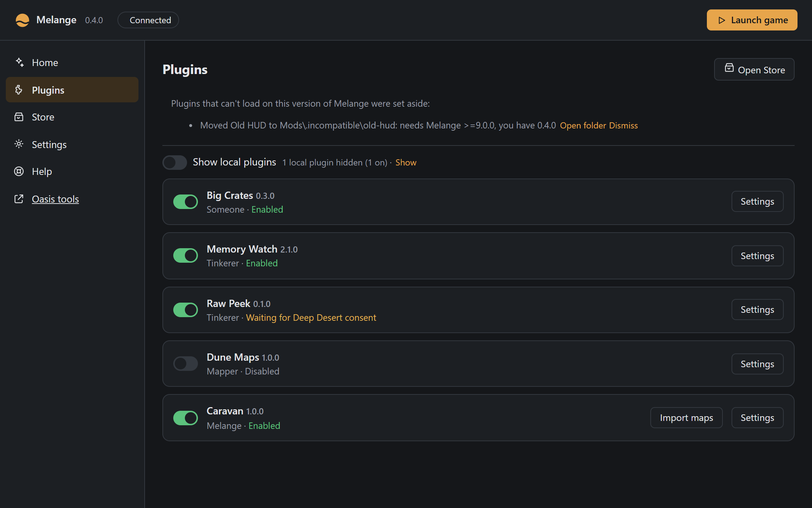This screenshot has width=812, height=508.
Task: Click the 'Show local plugins' label
Action: click(x=234, y=162)
